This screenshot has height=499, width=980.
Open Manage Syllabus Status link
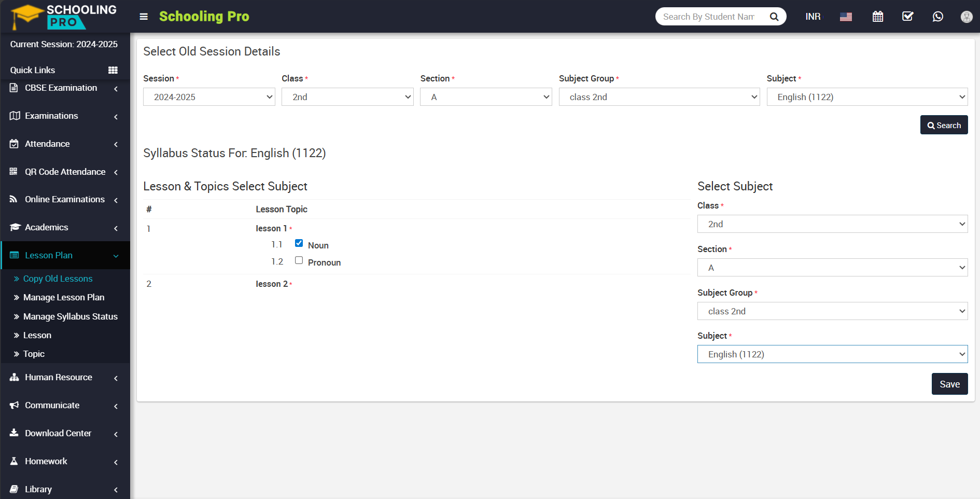71,316
